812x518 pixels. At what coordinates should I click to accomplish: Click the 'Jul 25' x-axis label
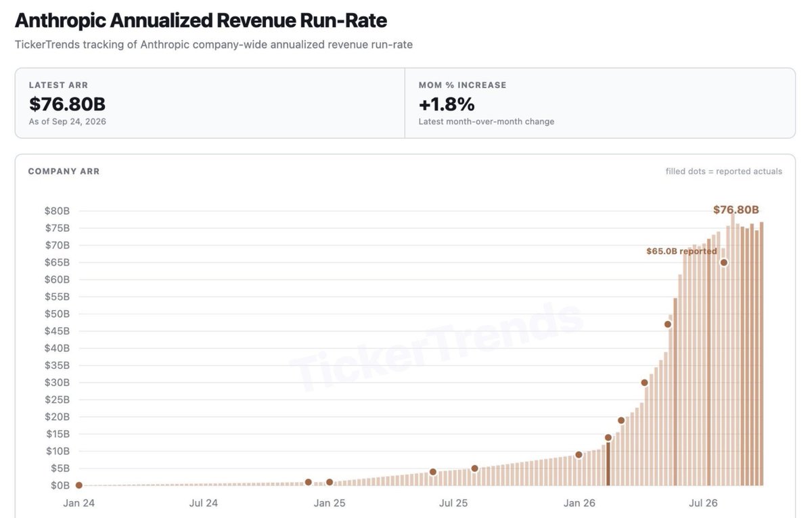453,503
